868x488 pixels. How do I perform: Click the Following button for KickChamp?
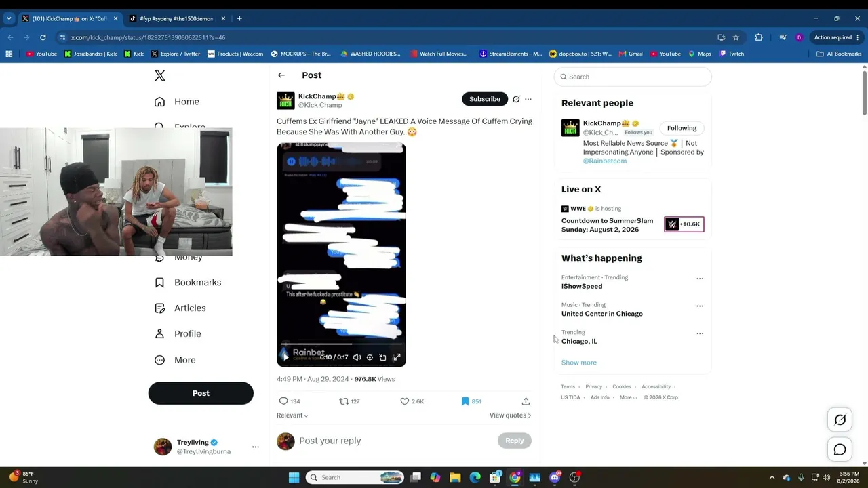pos(682,128)
